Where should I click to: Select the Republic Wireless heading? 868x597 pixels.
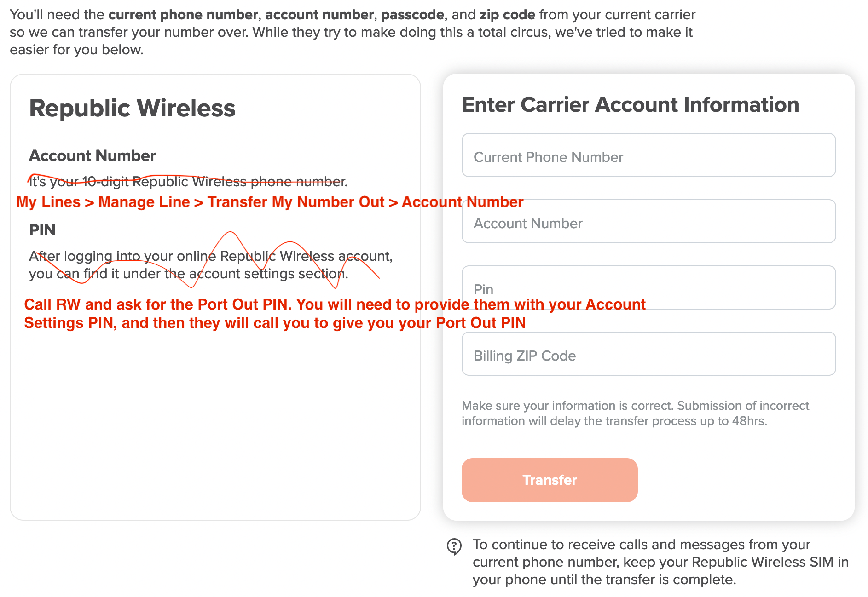point(132,108)
